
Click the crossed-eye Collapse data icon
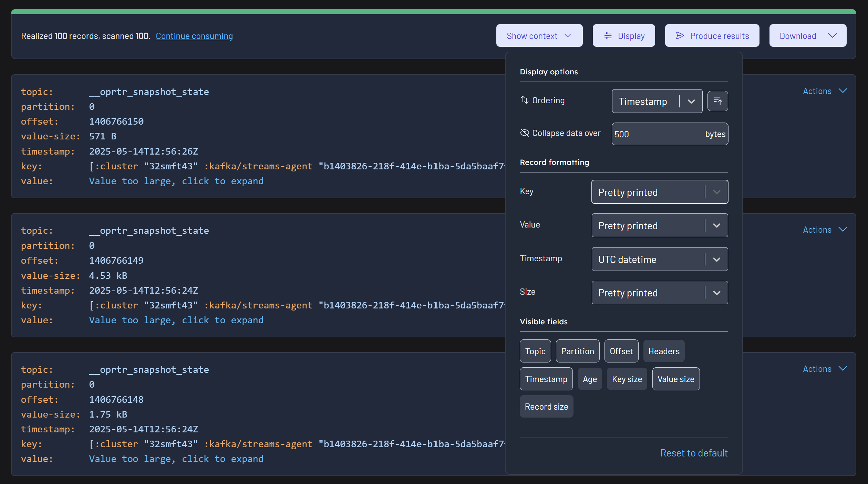(524, 133)
